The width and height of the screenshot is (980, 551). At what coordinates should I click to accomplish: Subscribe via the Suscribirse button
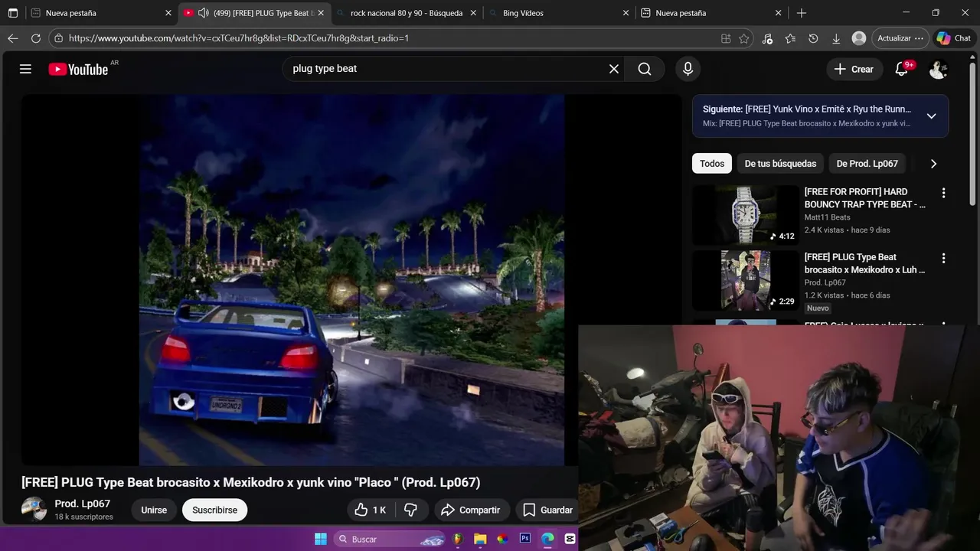click(214, 510)
